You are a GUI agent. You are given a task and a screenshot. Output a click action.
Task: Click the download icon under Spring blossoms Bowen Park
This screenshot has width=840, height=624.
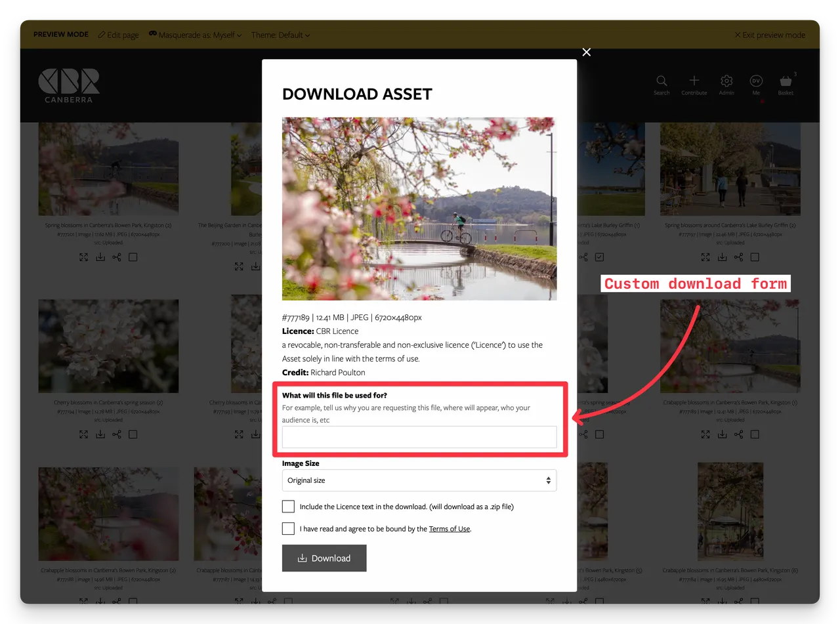100,257
